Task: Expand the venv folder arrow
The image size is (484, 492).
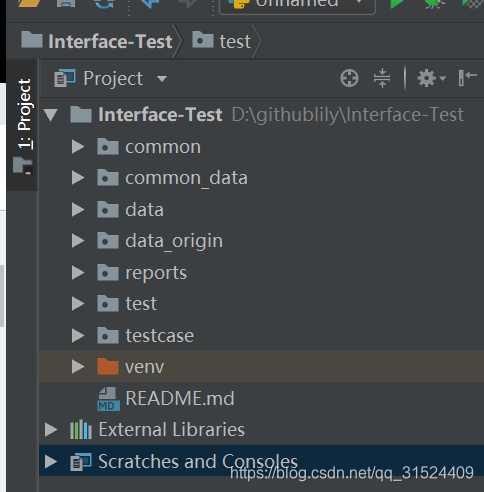Action: pyautogui.click(x=78, y=367)
